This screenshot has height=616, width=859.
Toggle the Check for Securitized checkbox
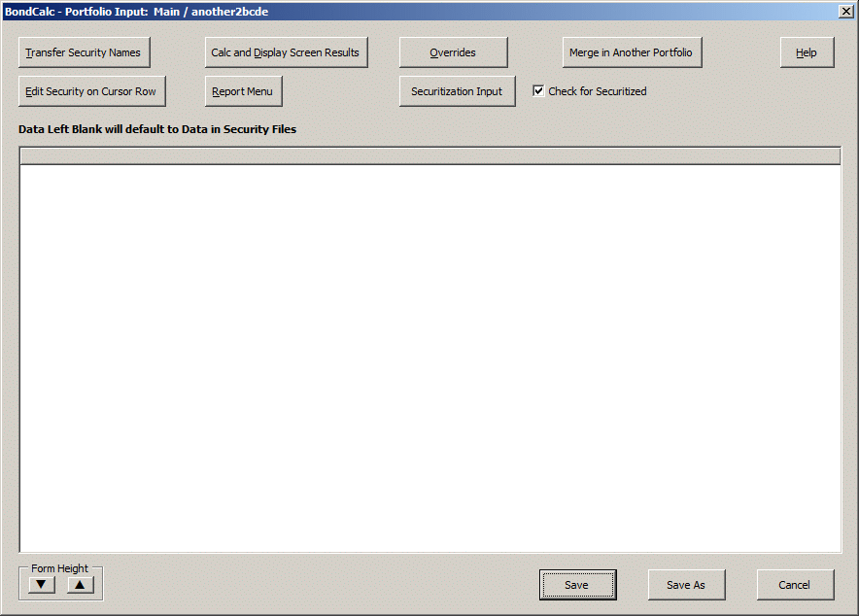(x=538, y=91)
